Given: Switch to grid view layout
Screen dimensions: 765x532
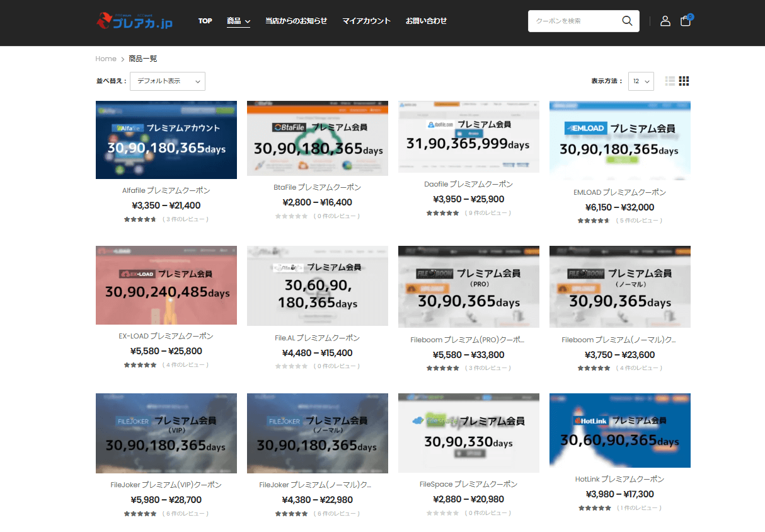Looking at the screenshot, I should [684, 81].
